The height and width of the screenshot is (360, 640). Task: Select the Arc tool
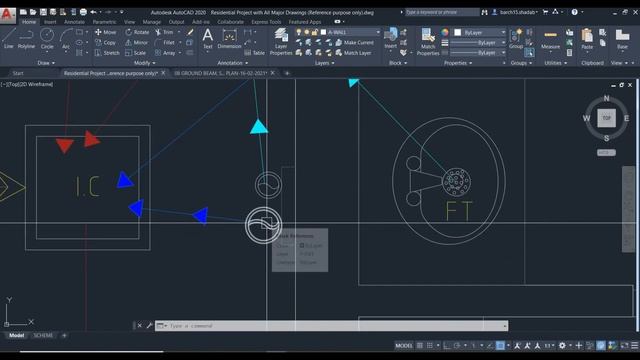point(66,39)
